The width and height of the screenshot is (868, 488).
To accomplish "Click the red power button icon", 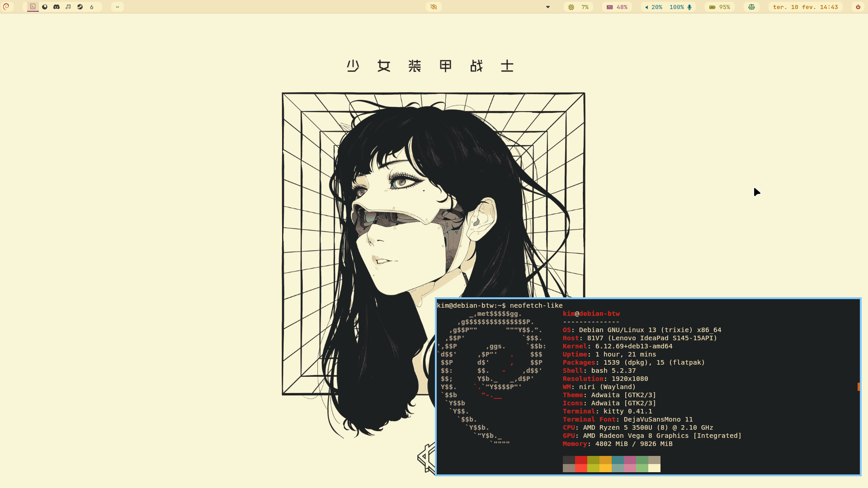I will [858, 7].
